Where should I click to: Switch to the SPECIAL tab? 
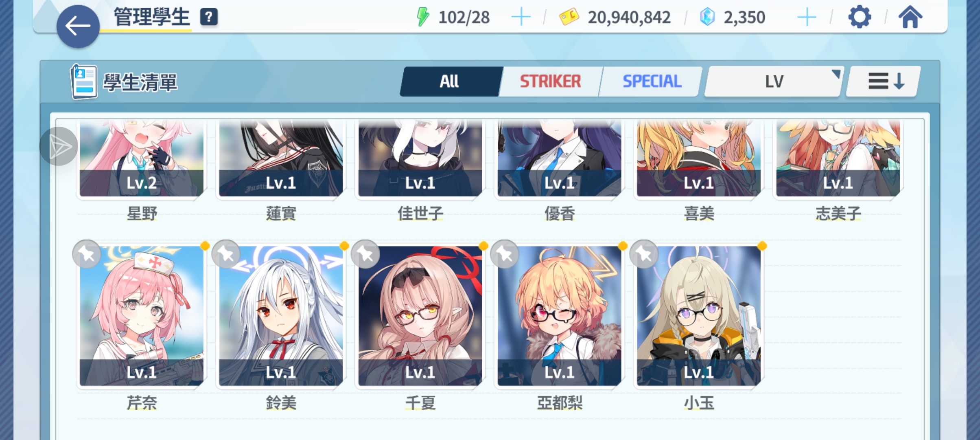pos(652,81)
